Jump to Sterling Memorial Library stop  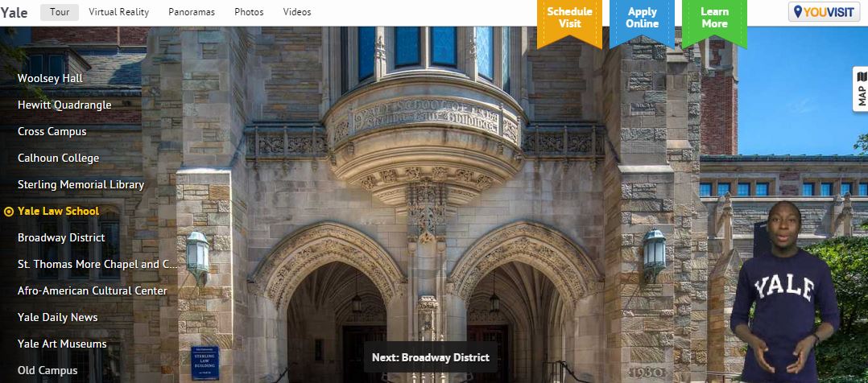[81, 185]
